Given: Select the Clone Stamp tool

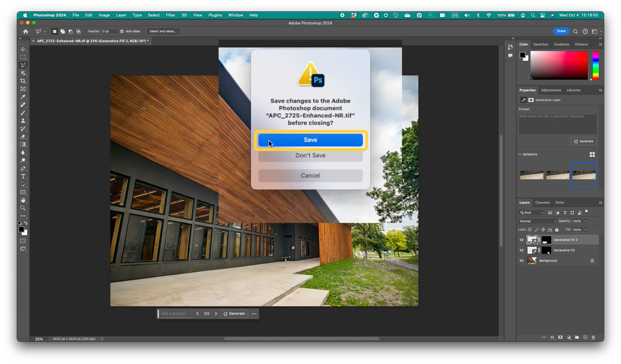Looking at the screenshot, I should pyautogui.click(x=23, y=121).
